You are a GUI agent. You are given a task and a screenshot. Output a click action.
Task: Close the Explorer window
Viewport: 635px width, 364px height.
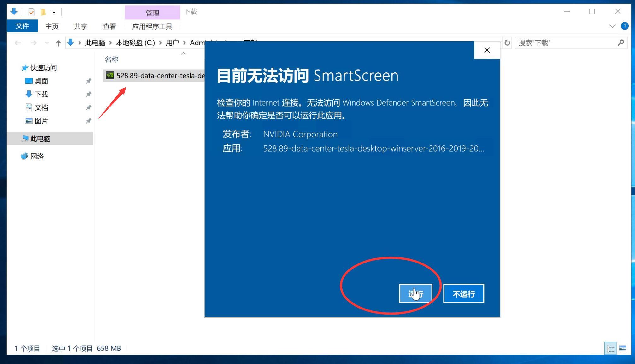tap(618, 11)
